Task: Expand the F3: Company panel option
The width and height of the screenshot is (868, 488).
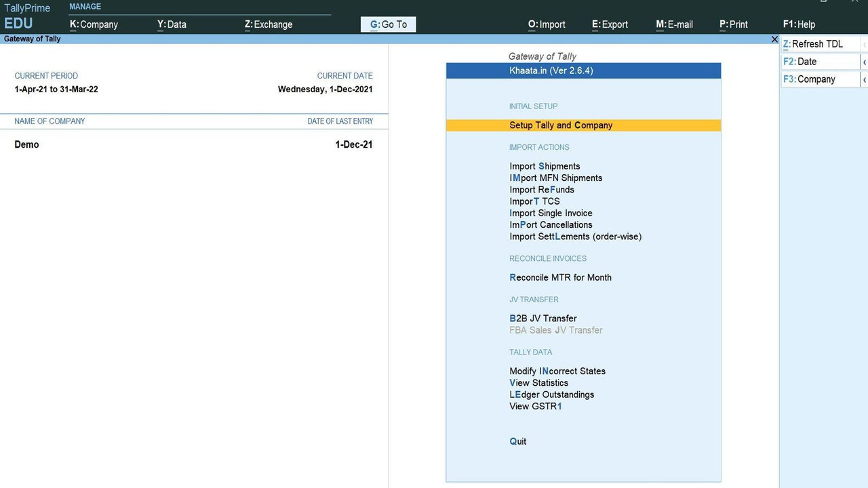Action: pyautogui.click(x=818, y=79)
